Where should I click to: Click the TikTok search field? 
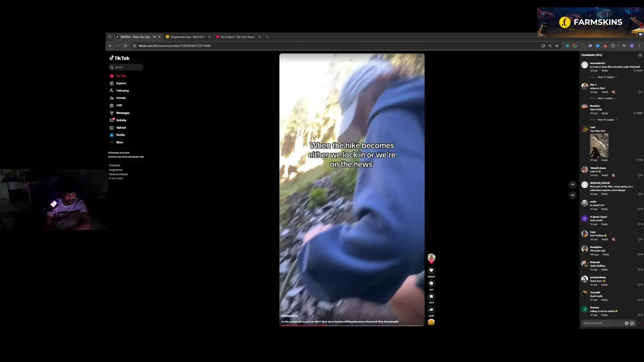[x=126, y=67]
